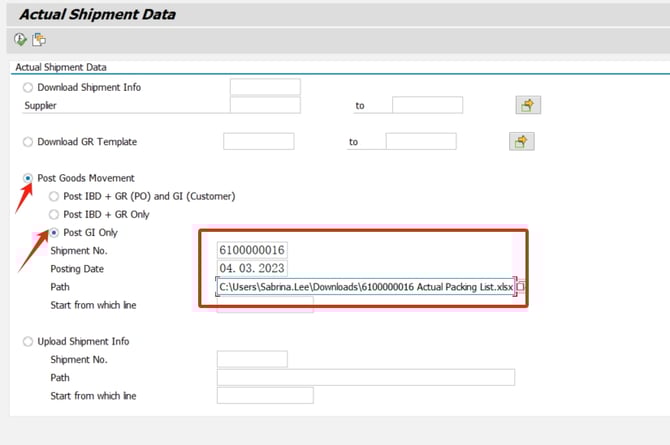
Task: Click the Get Variant toolbar icon
Action: click(39, 40)
